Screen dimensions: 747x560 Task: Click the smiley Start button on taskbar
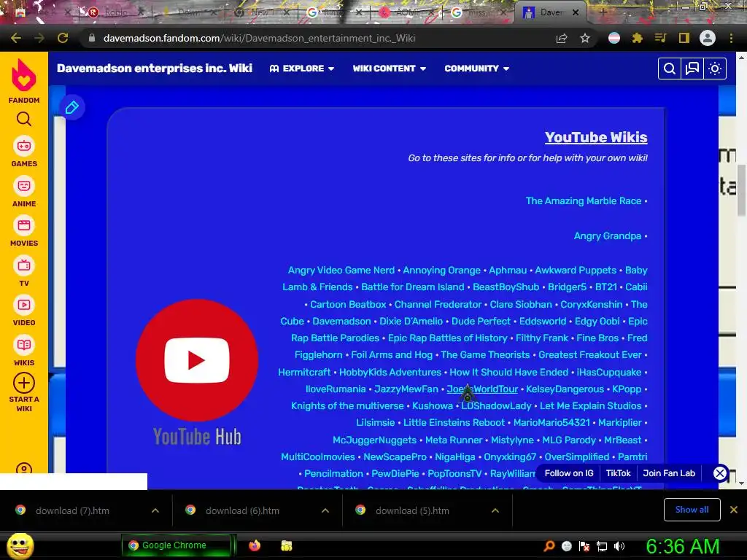pyautogui.click(x=20, y=545)
